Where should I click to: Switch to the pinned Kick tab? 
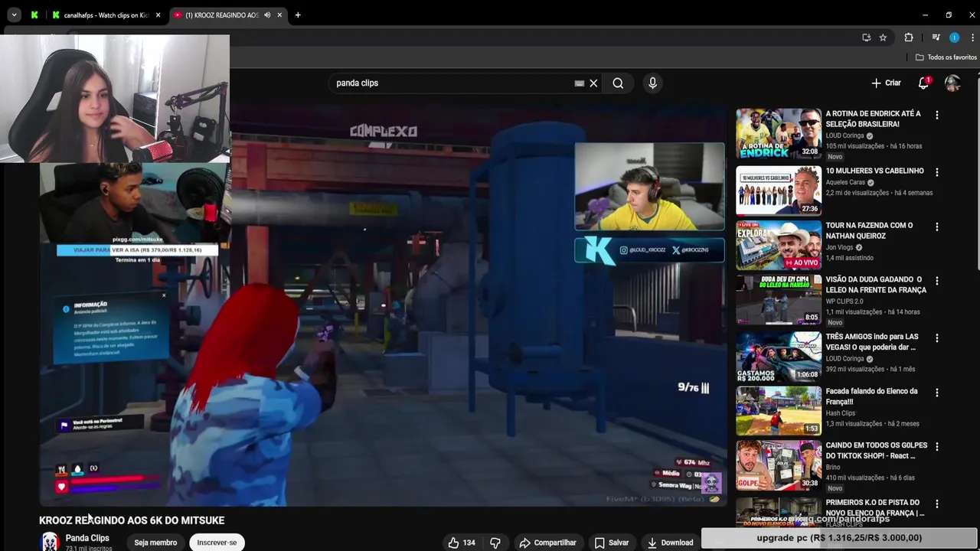(x=34, y=15)
